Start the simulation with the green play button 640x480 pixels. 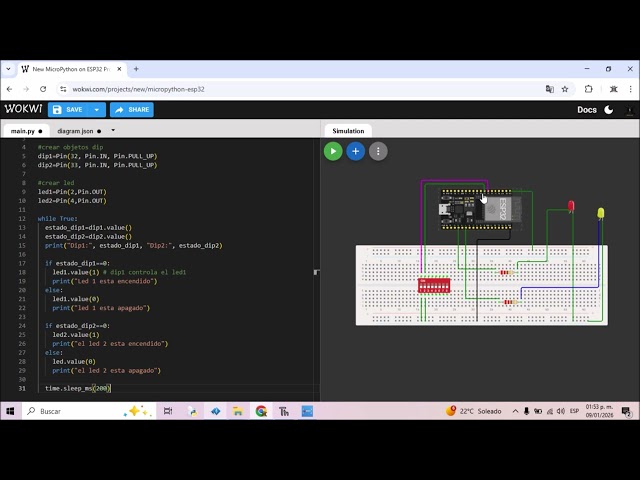tap(333, 151)
